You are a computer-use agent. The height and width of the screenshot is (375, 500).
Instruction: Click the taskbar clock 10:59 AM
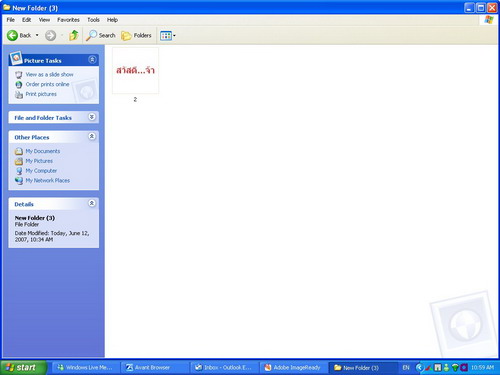(x=482, y=368)
